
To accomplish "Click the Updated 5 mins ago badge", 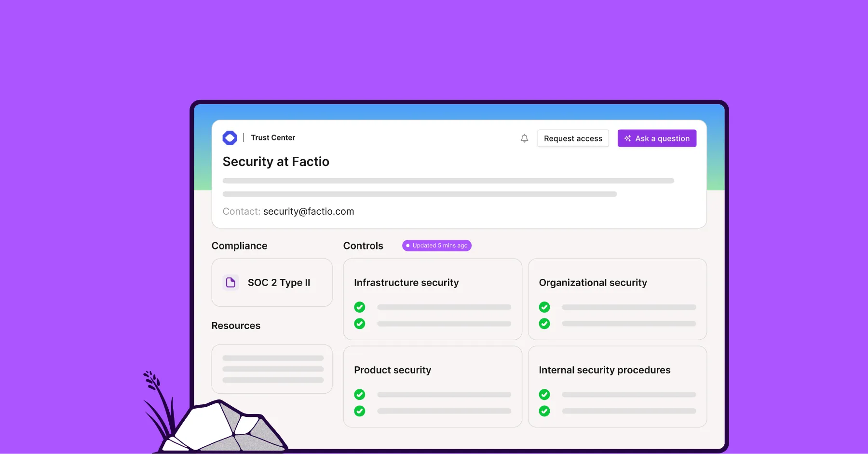I will tap(437, 246).
